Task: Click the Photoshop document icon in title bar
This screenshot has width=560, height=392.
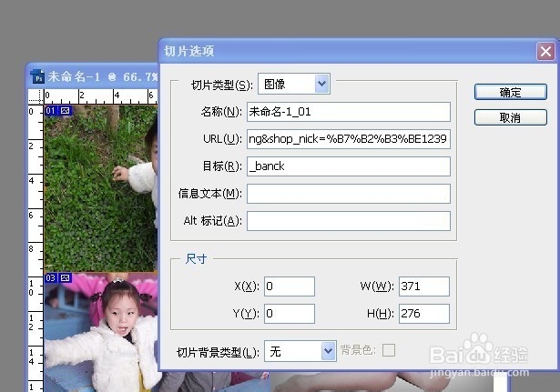Action: pyautogui.click(x=37, y=76)
